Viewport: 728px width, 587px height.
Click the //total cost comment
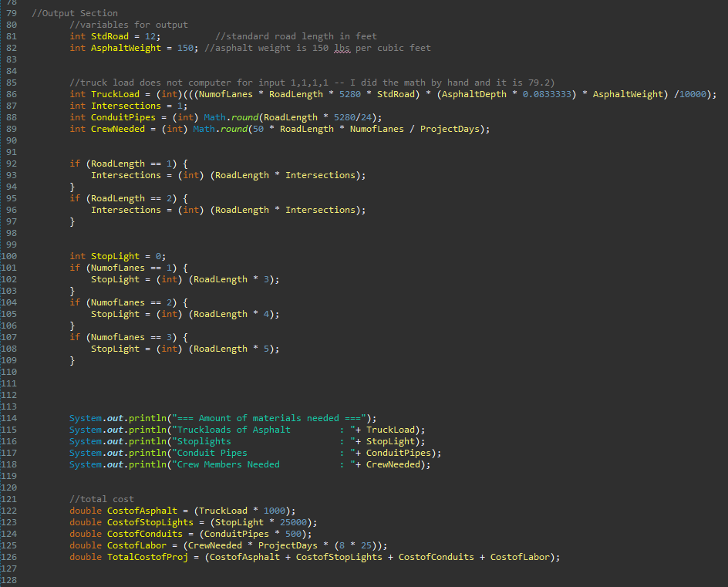point(101,499)
